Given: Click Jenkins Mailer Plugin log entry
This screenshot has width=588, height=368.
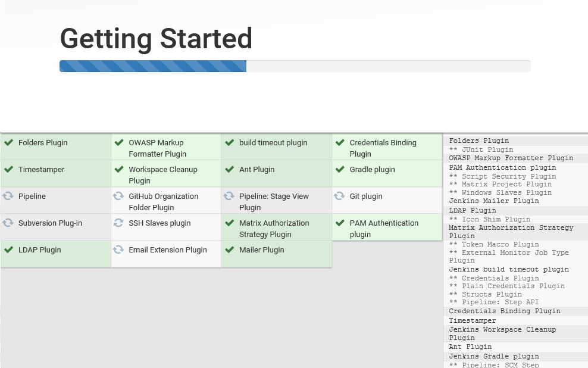Looking at the screenshot, I should coord(494,201).
